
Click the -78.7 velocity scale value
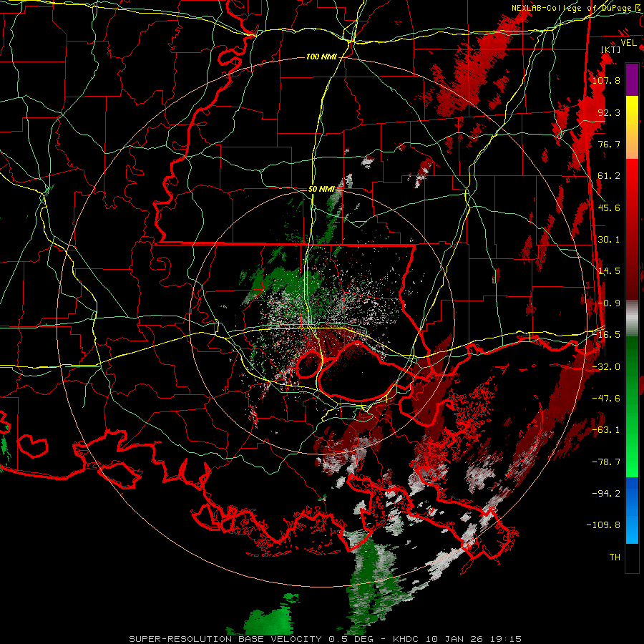tap(606, 462)
